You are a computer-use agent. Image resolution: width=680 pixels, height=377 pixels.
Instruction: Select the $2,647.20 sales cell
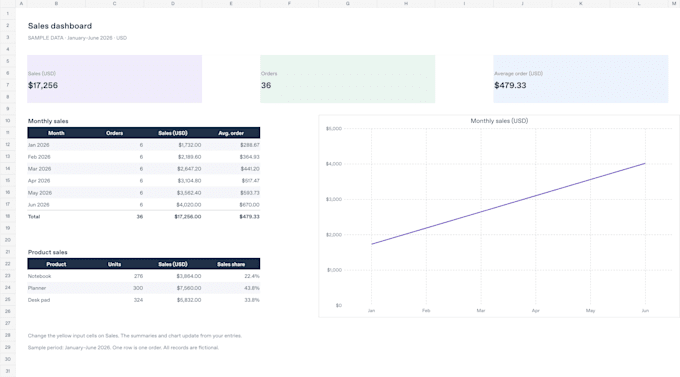(173, 169)
